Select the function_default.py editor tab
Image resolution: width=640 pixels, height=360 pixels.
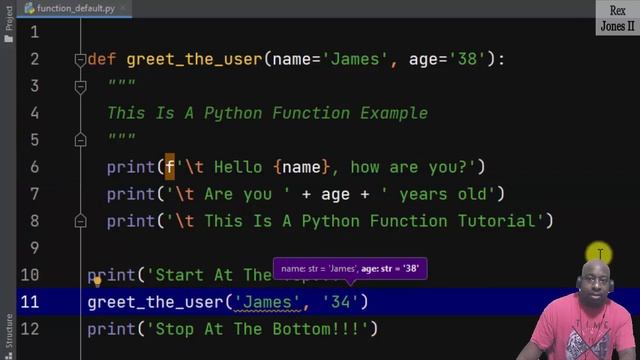click(73, 9)
